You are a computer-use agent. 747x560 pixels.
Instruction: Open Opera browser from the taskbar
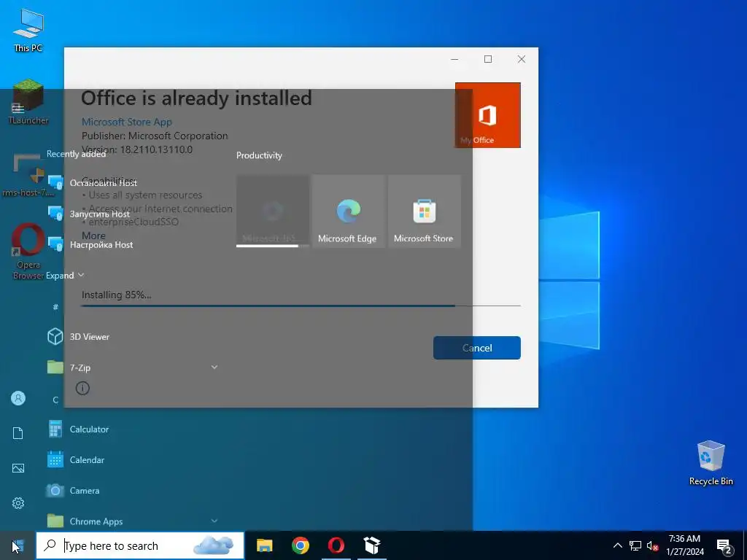pos(336,545)
